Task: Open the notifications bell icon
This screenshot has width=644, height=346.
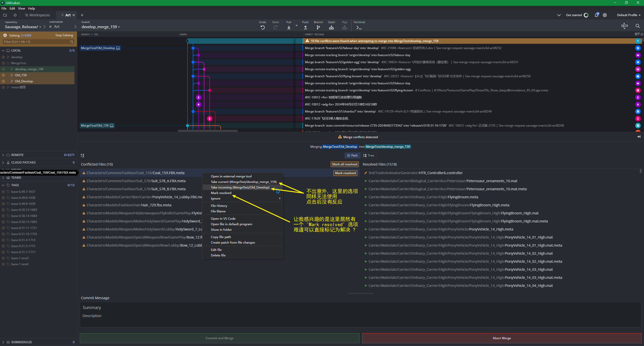Action: (x=596, y=15)
